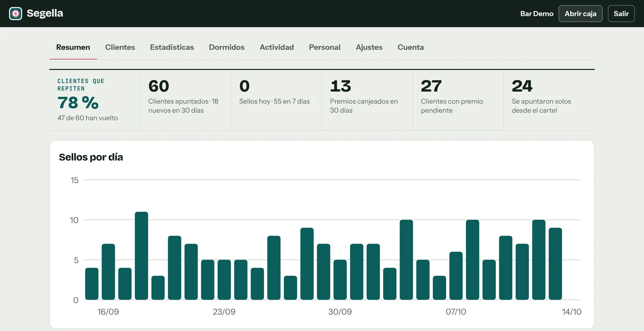This screenshot has height=331, width=644.
Task: Click the Bar Demo account label
Action: click(537, 14)
